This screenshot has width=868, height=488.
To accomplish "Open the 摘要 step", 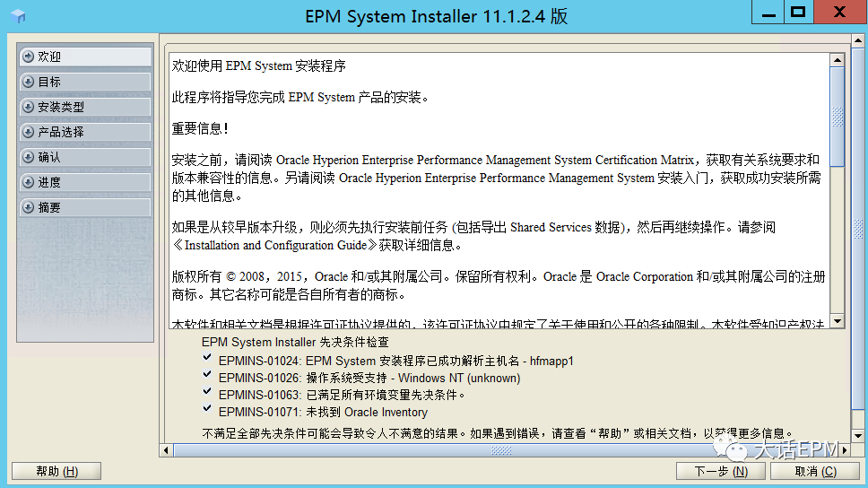I will [85, 208].
